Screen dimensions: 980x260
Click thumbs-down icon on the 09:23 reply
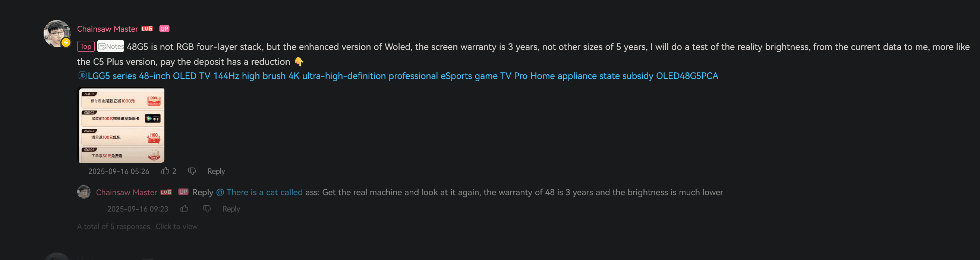[207, 209]
